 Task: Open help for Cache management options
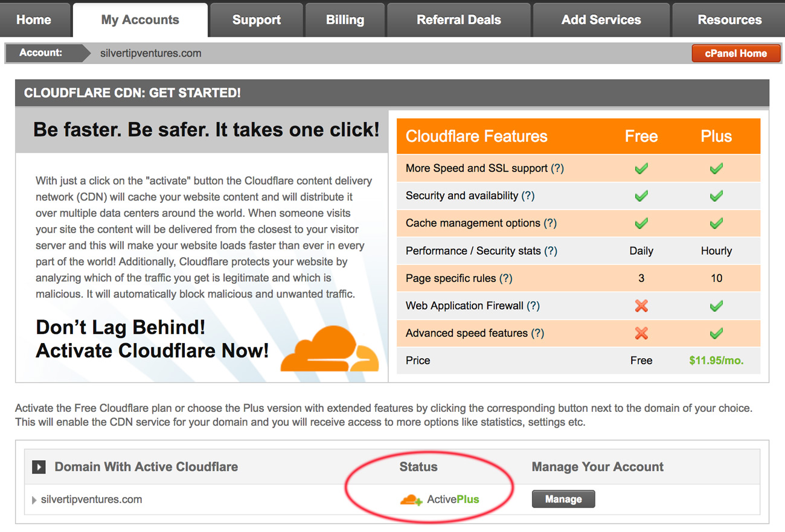(x=550, y=223)
